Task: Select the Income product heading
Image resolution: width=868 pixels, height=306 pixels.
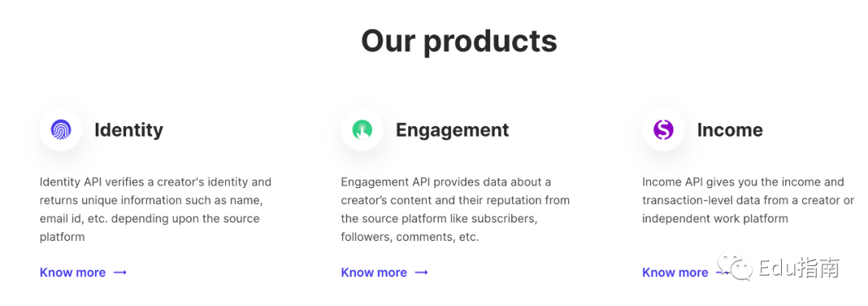Action: pos(730,130)
